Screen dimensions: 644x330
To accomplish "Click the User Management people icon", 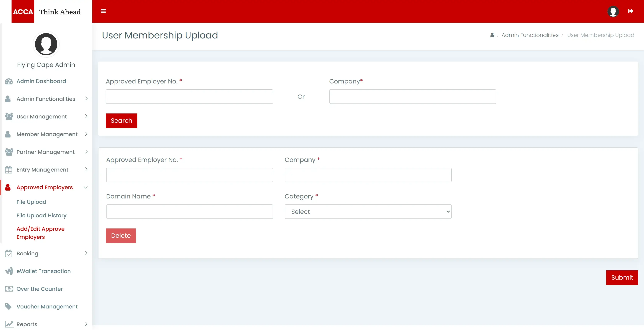I will [x=9, y=116].
